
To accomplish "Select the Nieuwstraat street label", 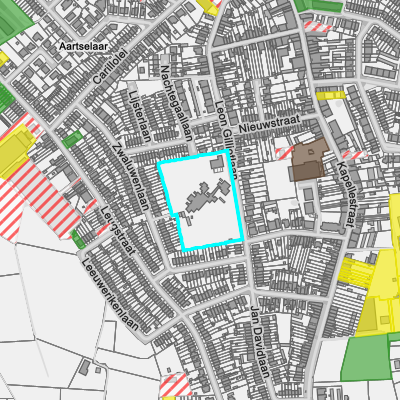I will coord(270,124).
